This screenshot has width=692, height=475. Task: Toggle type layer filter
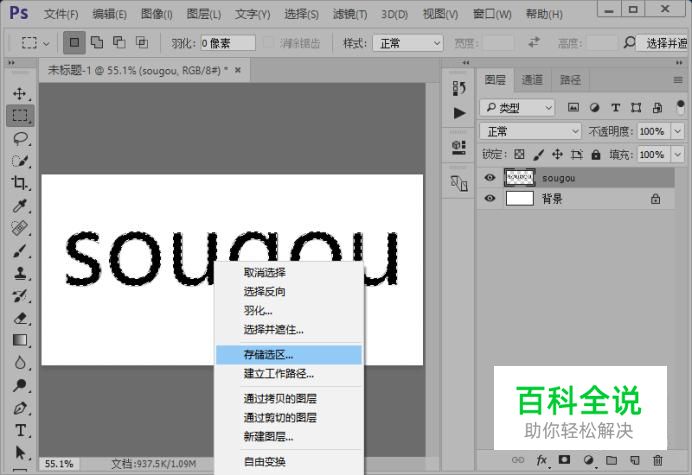click(x=615, y=107)
